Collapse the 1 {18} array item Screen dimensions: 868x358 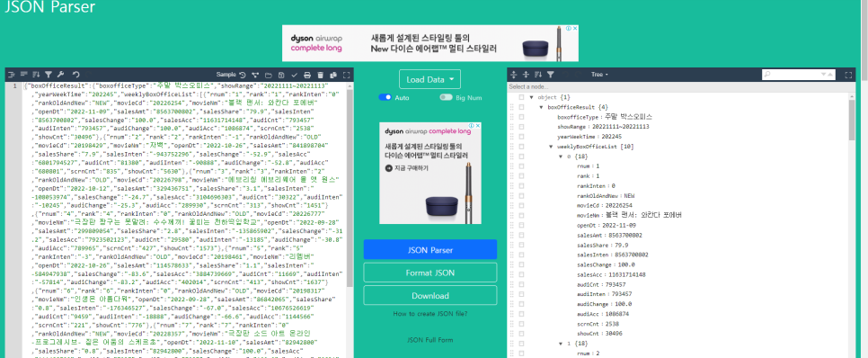click(x=562, y=345)
